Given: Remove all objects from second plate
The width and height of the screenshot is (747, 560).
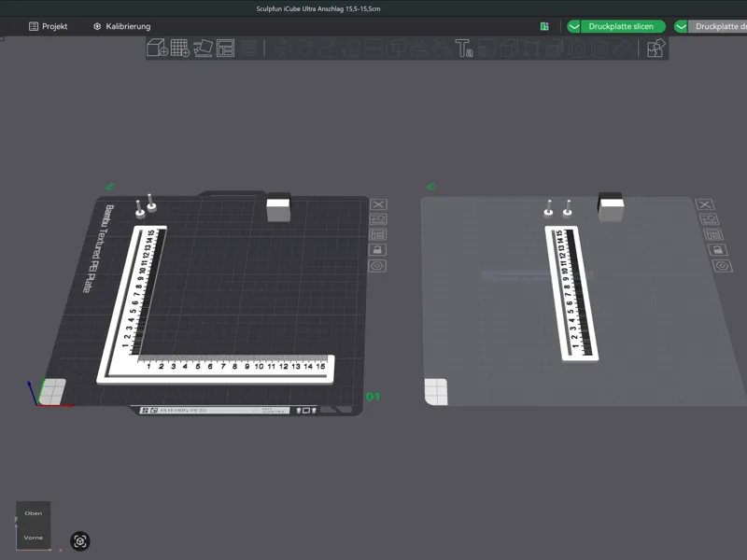Looking at the screenshot, I should tap(705, 204).
